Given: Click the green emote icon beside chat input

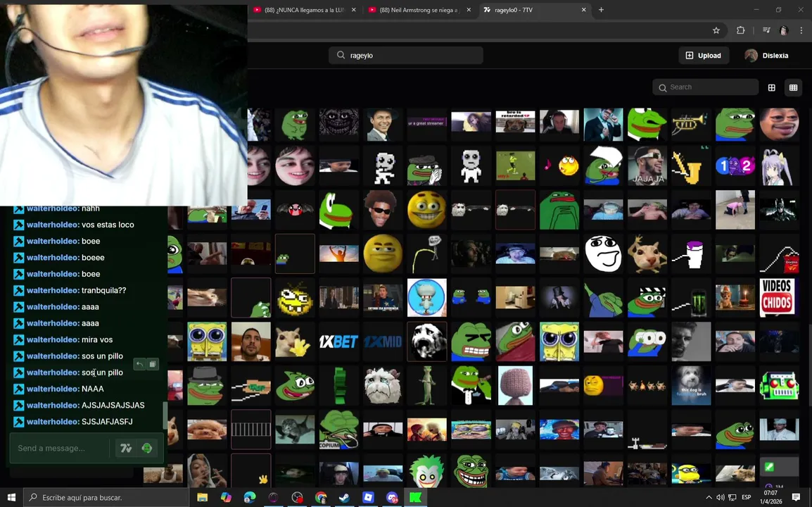Looking at the screenshot, I should coord(147,449).
